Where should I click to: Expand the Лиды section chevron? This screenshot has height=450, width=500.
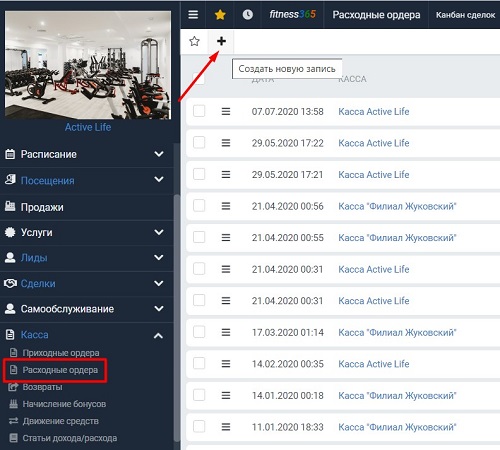click(159, 257)
